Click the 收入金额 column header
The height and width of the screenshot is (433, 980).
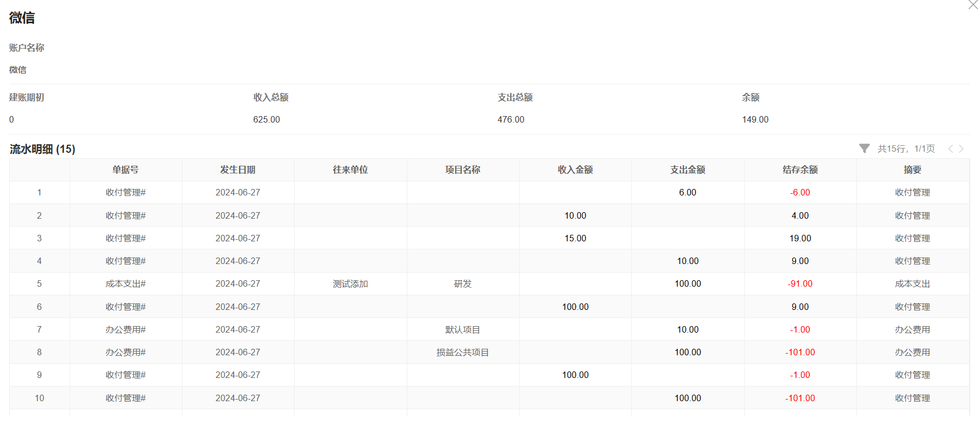575,170
